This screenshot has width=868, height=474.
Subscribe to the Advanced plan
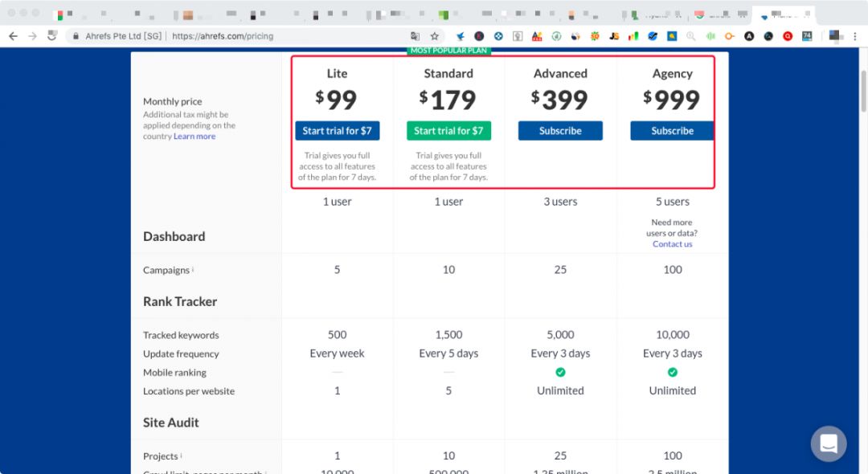click(x=560, y=130)
